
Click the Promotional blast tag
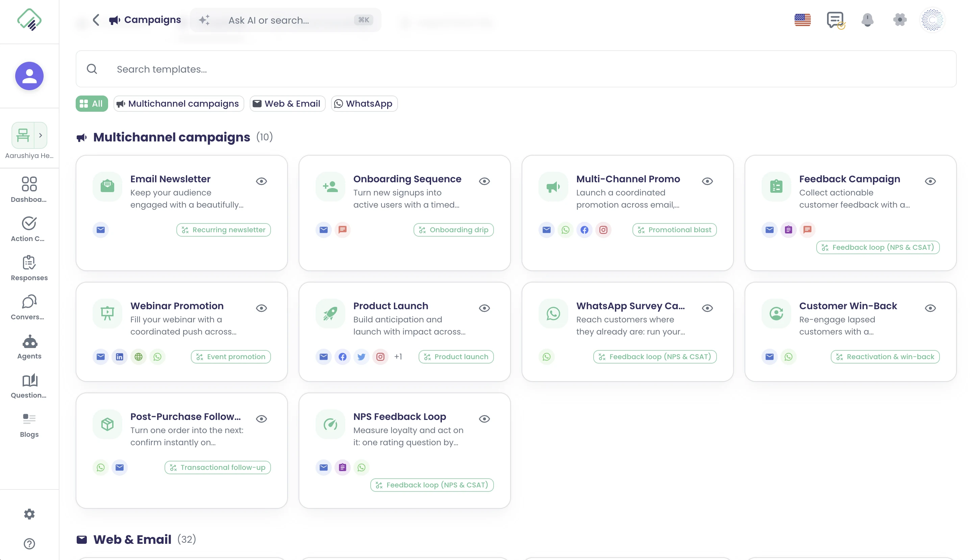[674, 230]
